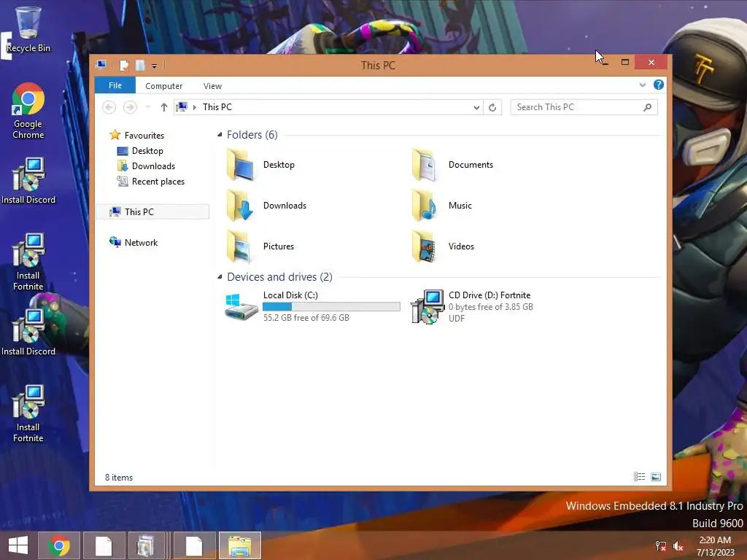Maximize the This PC window
Viewport: 747px width, 560px height.
tap(625, 62)
